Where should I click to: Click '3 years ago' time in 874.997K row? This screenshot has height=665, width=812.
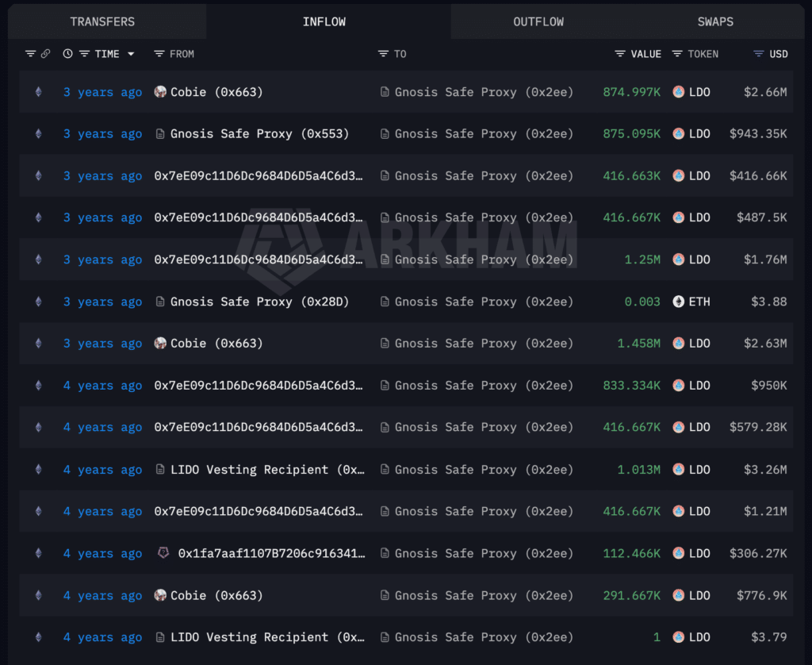102,92
